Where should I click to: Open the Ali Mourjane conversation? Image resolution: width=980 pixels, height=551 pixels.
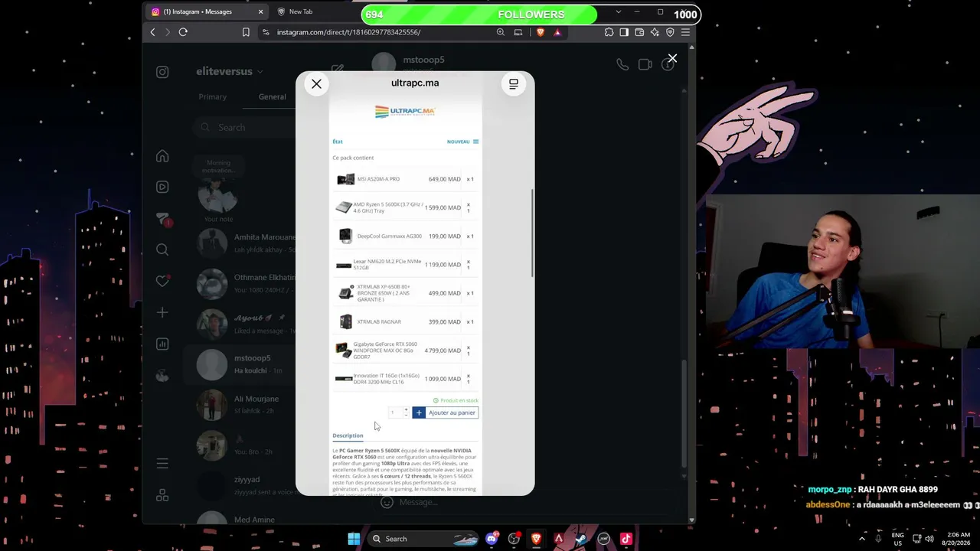(245, 404)
